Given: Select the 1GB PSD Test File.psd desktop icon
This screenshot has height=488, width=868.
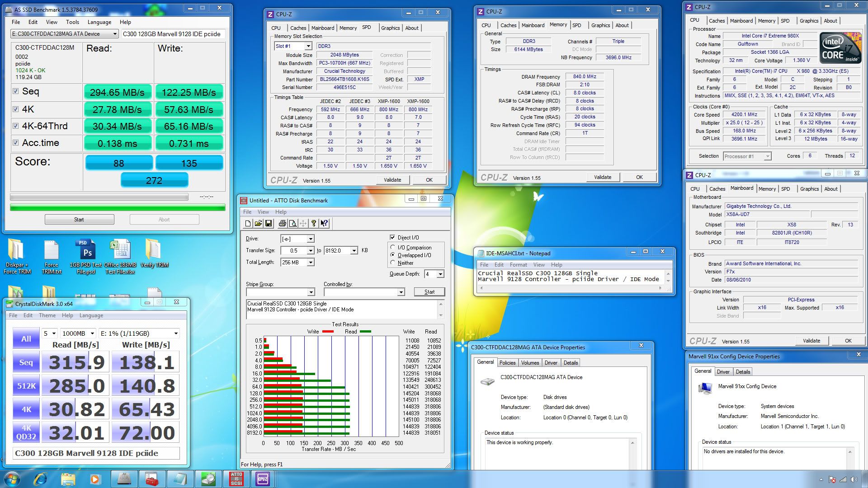Looking at the screenshot, I should point(86,256).
